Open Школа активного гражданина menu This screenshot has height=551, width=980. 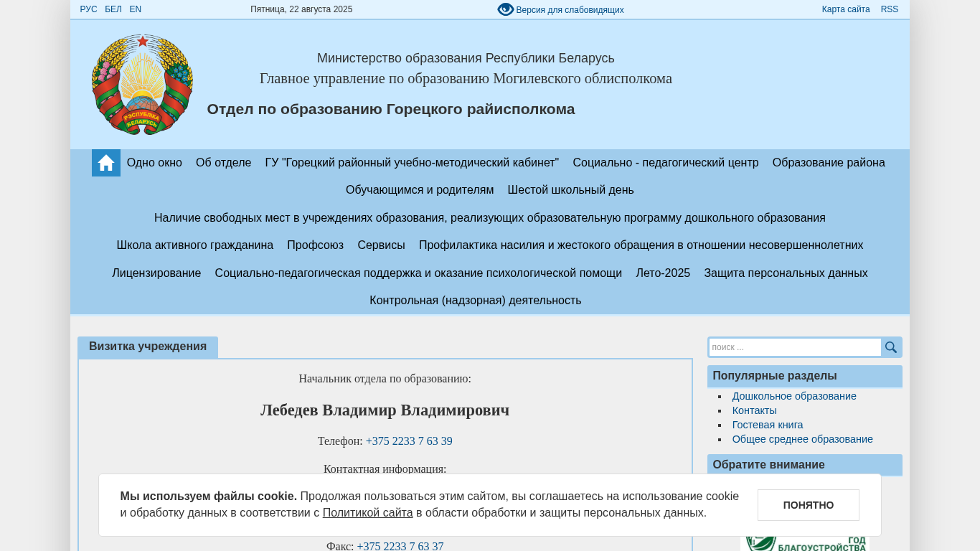[195, 245]
